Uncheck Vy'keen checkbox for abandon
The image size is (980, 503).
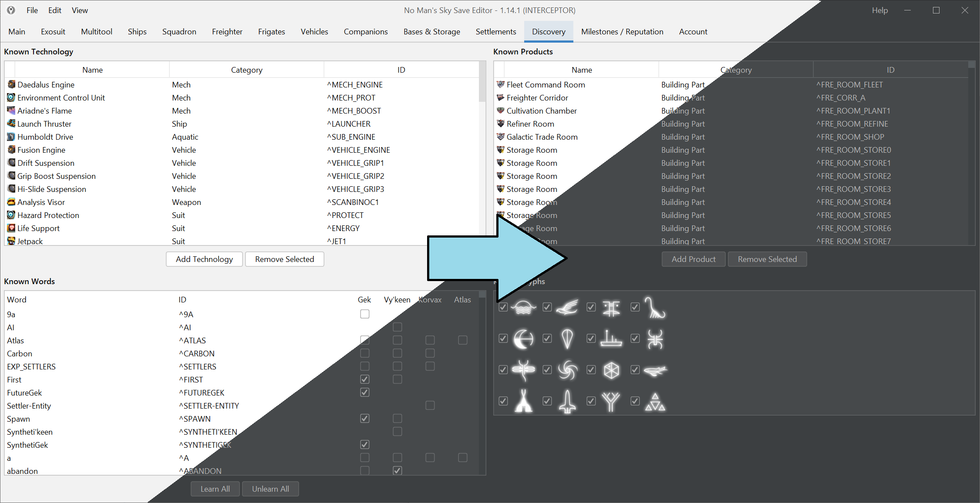pos(397,471)
